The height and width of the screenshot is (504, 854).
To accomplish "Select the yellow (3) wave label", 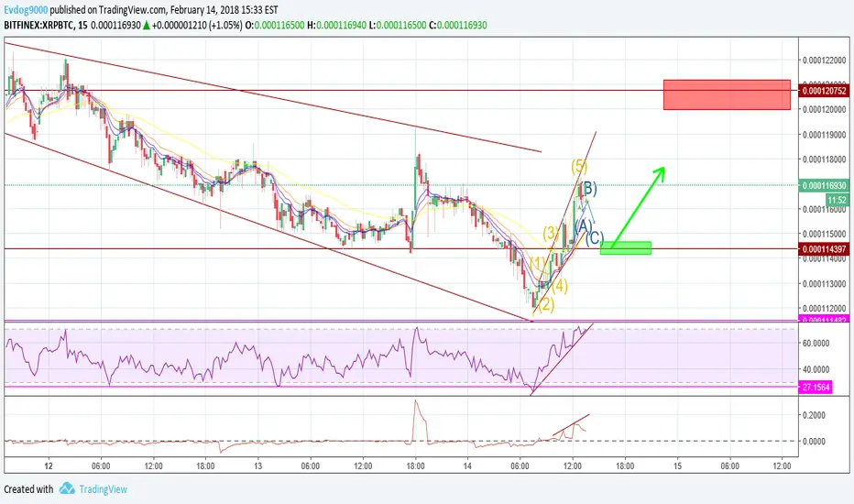I will click(551, 233).
